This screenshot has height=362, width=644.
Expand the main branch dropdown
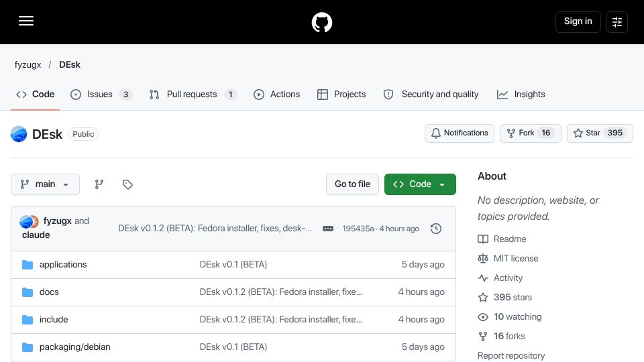45,184
